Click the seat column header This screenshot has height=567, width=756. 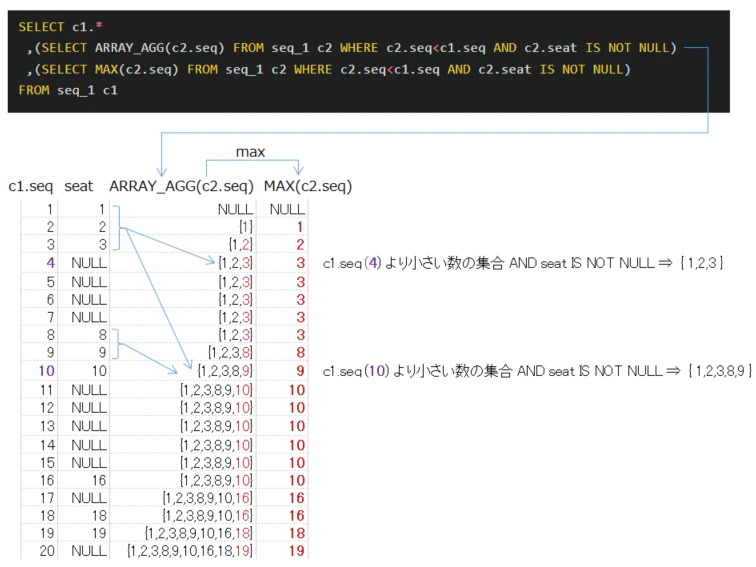[x=79, y=186]
